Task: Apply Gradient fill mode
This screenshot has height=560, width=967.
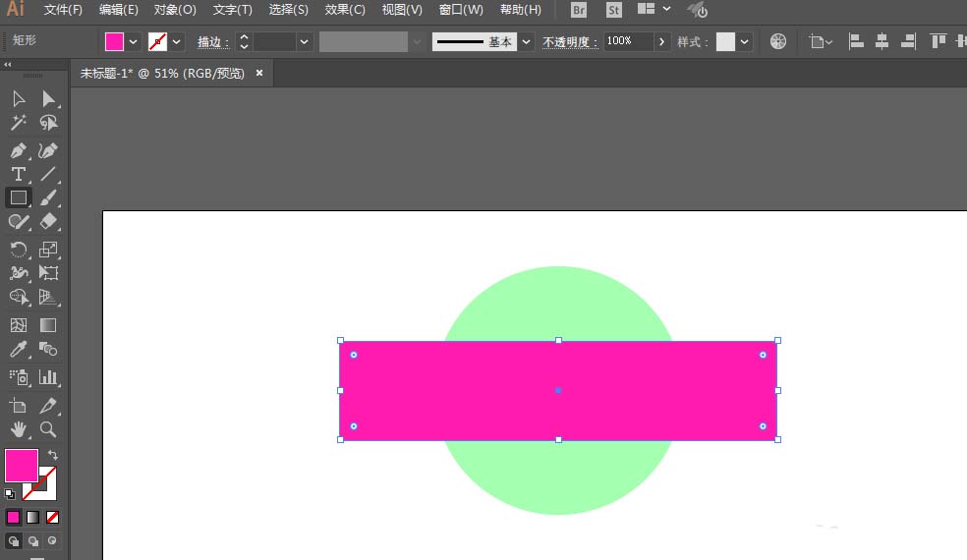Action: point(32,517)
